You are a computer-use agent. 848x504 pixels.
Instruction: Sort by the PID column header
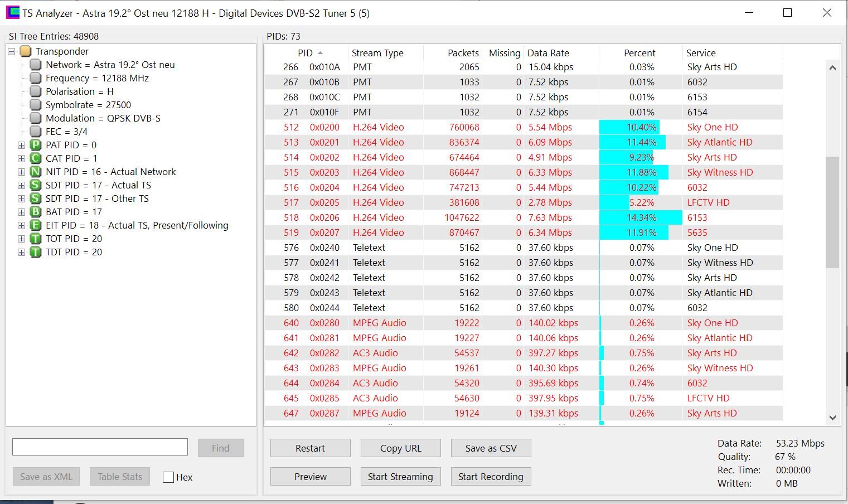[305, 53]
